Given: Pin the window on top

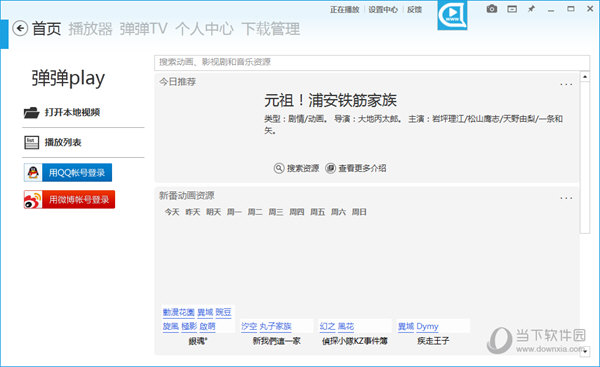Looking at the screenshot, I should (532, 9).
